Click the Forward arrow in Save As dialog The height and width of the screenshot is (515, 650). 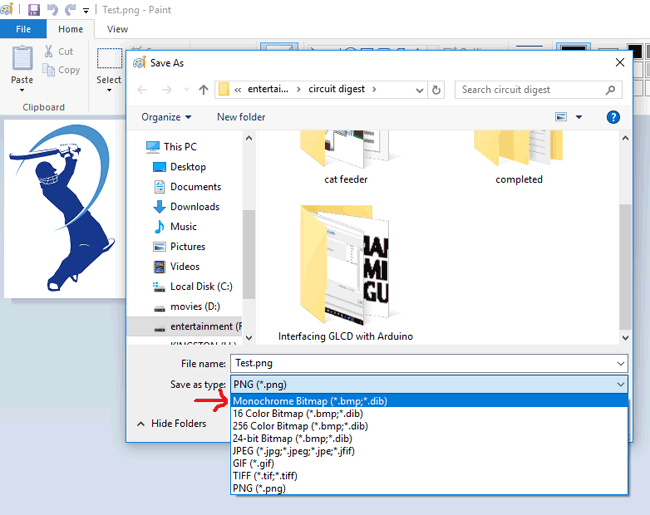pyautogui.click(x=167, y=90)
